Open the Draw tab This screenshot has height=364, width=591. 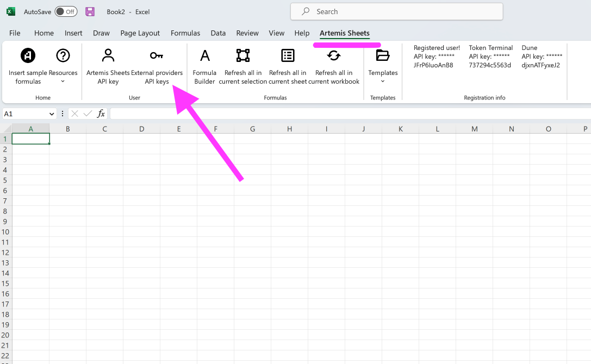point(101,33)
